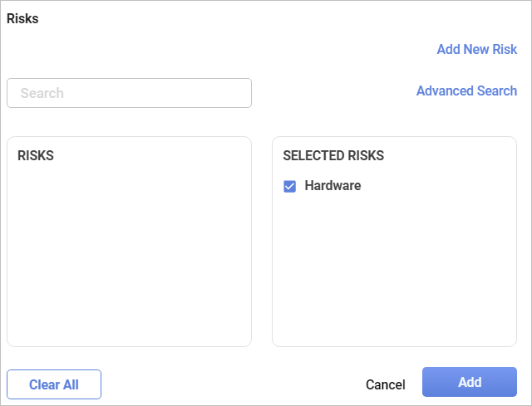Add the selected Hardware risk

pyautogui.click(x=470, y=382)
